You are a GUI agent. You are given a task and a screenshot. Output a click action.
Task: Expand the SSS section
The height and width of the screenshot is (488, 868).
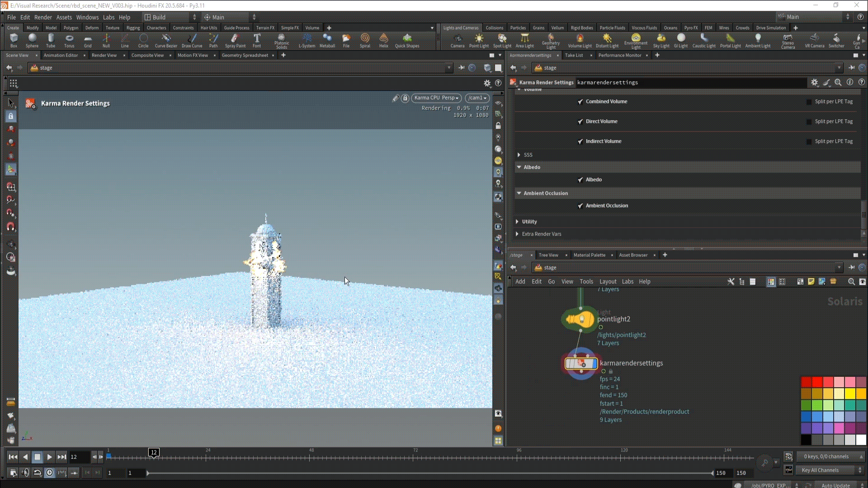(x=519, y=155)
